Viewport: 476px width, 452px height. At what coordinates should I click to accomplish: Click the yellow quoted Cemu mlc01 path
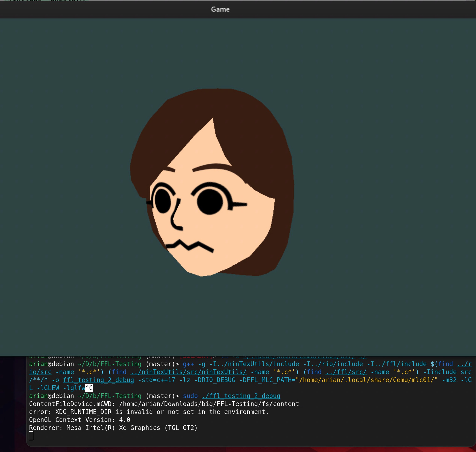(x=366, y=380)
